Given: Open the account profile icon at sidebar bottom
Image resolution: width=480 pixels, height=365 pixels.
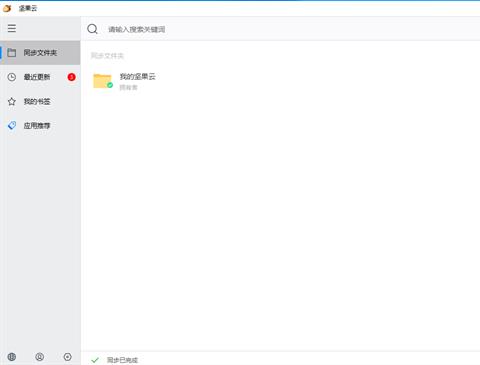Looking at the screenshot, I should pyautogui.click(x=40, y=357).
